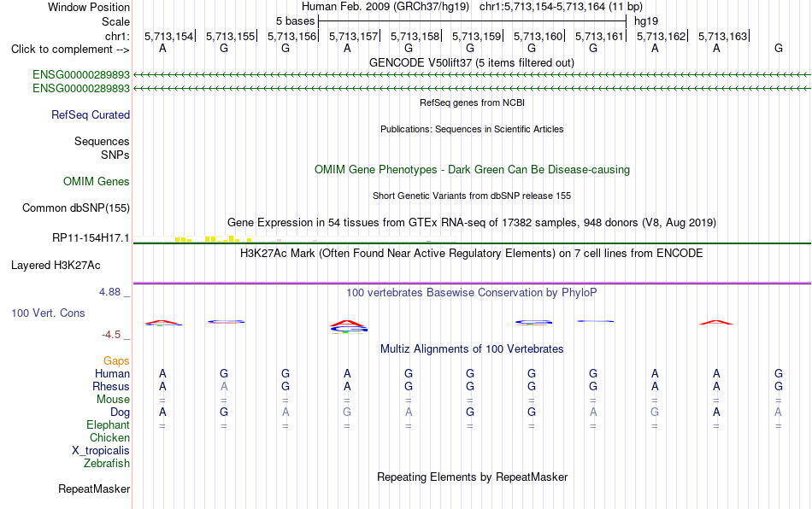
Task: Click position label 5,713,156
Action: click(291, 36)
